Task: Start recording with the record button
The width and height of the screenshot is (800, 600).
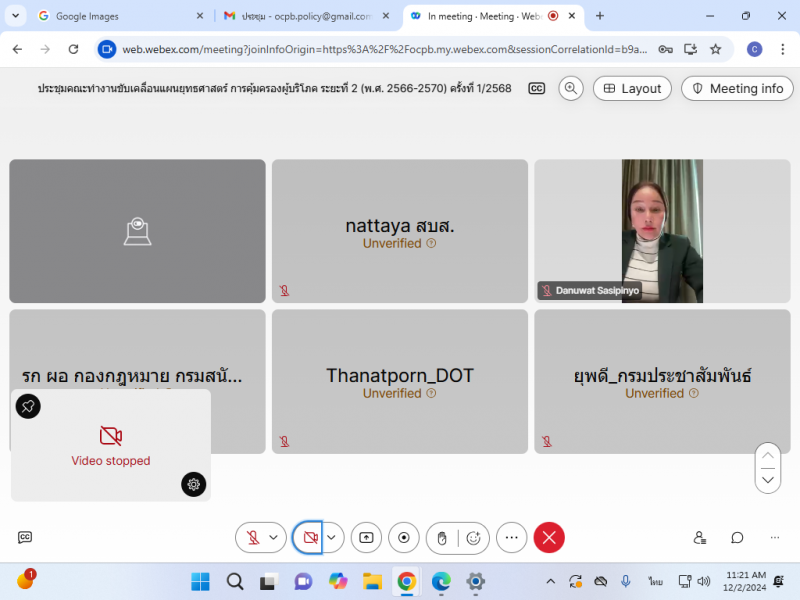Action: pos(404,538)
